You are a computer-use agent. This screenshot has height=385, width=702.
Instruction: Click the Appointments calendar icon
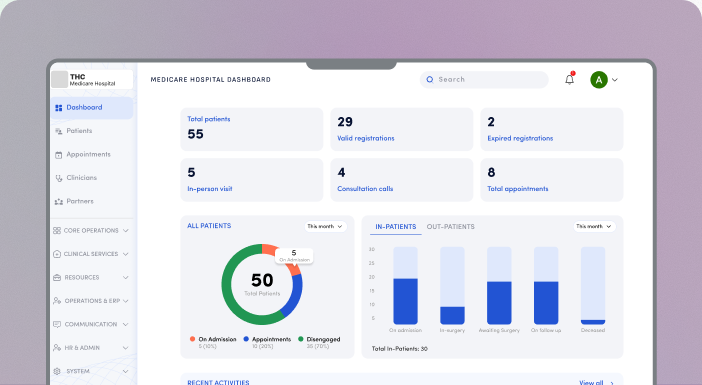58,155
